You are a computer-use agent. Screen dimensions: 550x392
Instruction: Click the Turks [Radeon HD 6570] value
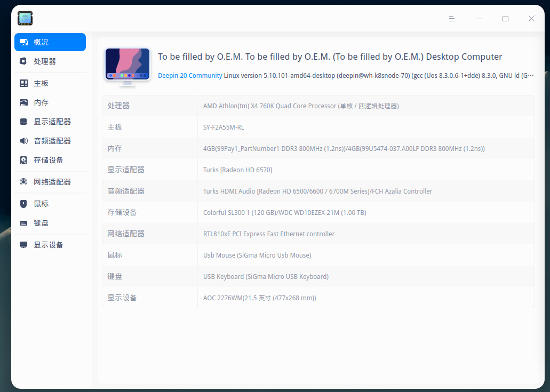(237, 170)
